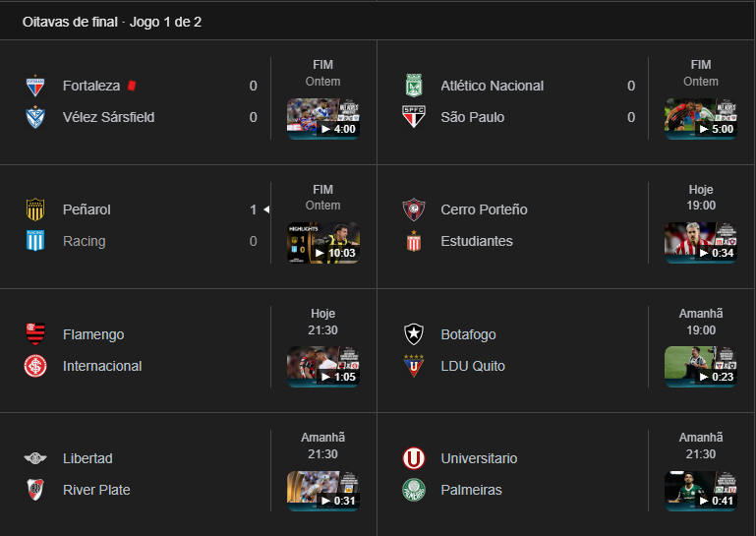Click the Palmeiras green crest

413,490
